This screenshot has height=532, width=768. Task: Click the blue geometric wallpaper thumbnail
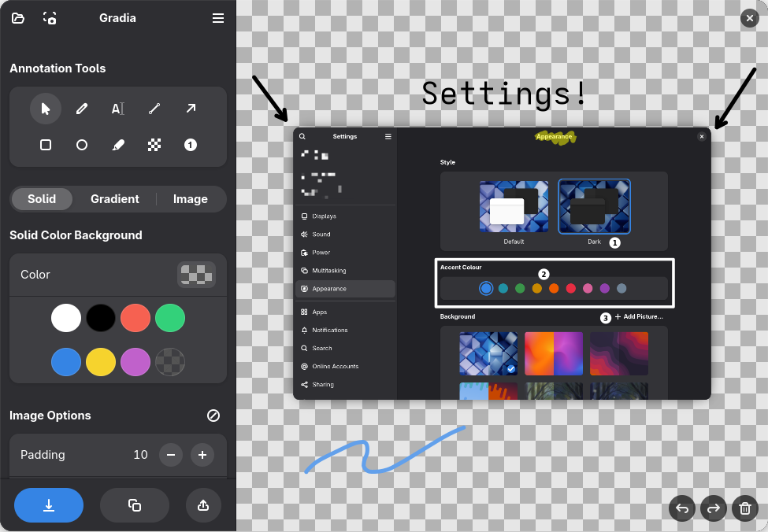tap(488, 354)
